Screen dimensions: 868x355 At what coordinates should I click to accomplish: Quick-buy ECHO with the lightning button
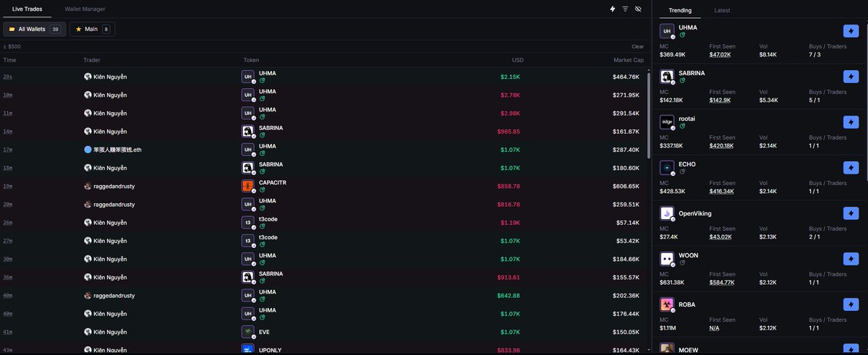[851, 168]
